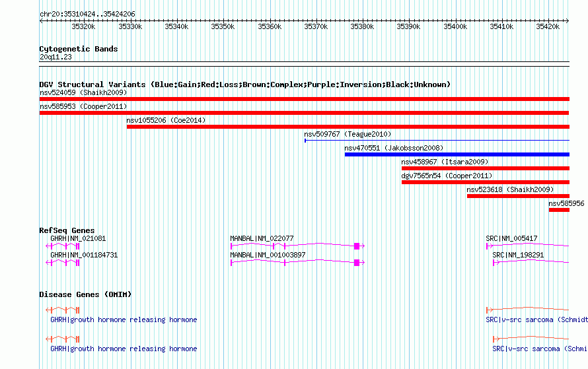Click the lower orange GHRH OMIM gene glyph
This screenshot has width=588, height=369.
(63, 339)
